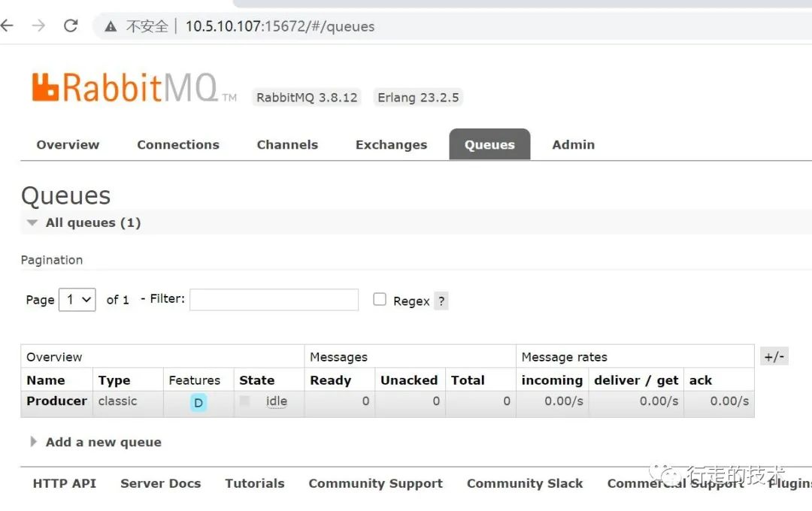The height and width of the screenshot is (511, 812).
Task: Sort by the incoming column header
Action: pos(552,380)
